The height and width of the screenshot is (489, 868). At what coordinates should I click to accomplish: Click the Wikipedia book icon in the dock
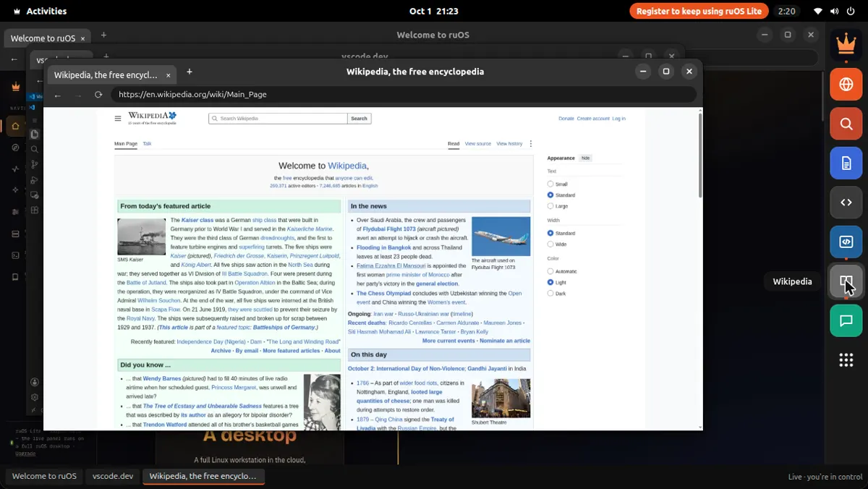[x=846, y=281]
